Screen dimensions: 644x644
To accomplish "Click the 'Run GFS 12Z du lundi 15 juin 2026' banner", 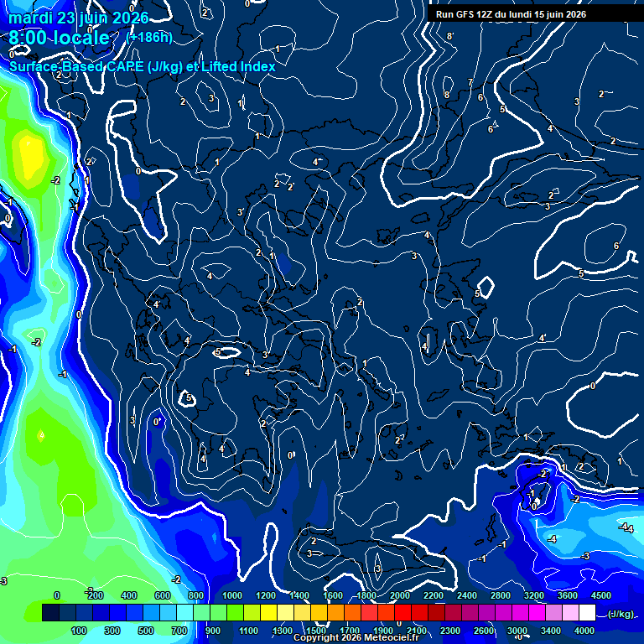I will [x=511, y=14].
